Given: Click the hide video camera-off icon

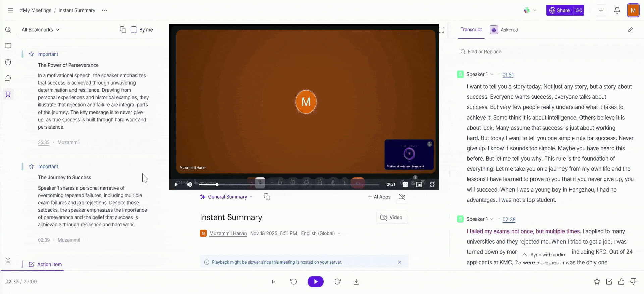Looking at the screenshot, I should (x=402, y=197).
